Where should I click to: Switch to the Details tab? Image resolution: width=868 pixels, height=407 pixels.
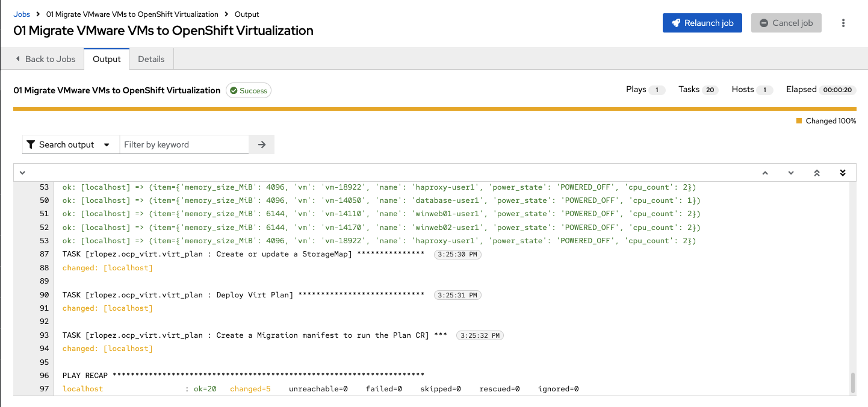(151, 59)
